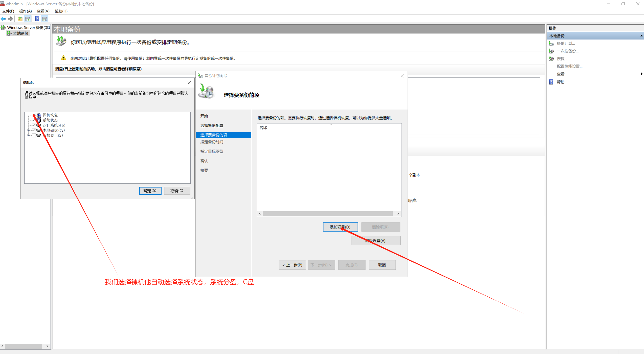Click the 添加项目(D) button

pos(340,227)
